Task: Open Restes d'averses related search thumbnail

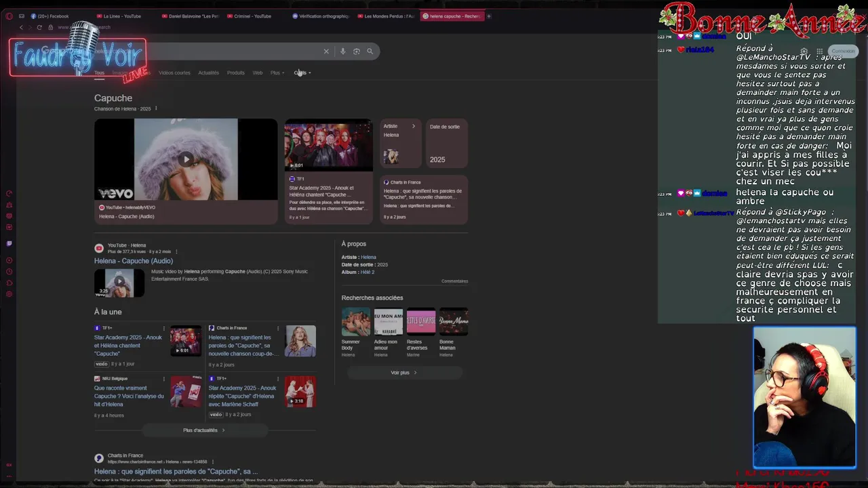Action: 421,321
